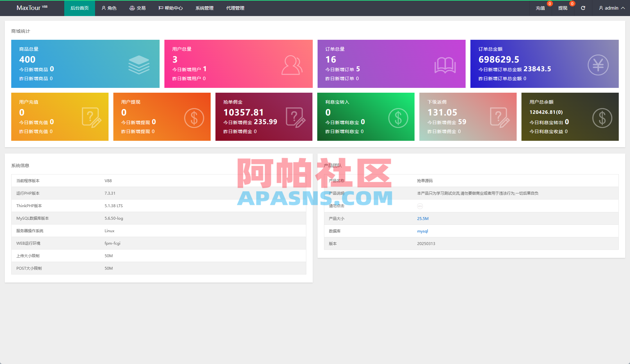The width and height of the screenshot is (630, 364).
Task: Open the mysql database link
Action: 422,231
